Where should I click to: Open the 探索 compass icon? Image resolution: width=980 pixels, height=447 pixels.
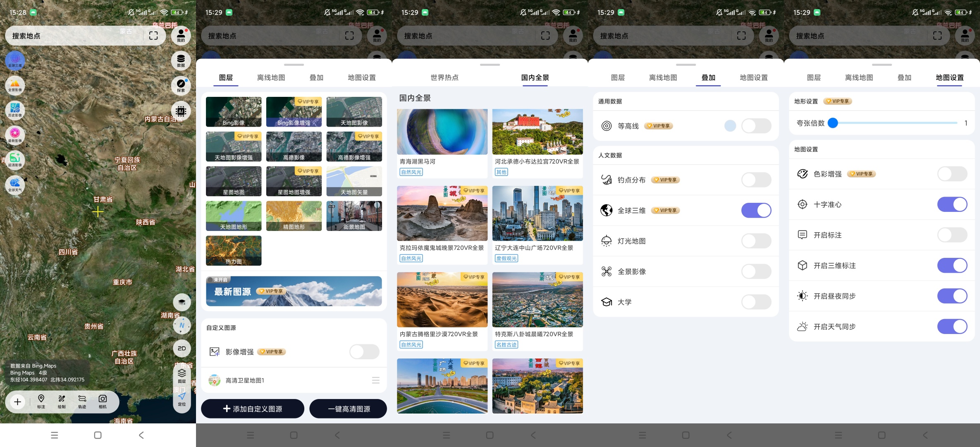click(181, 85)
